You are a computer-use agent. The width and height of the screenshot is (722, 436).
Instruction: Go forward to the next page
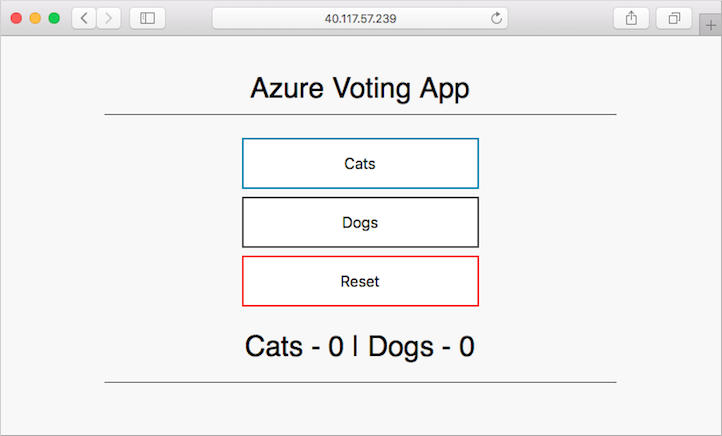(x=109, y=18)
